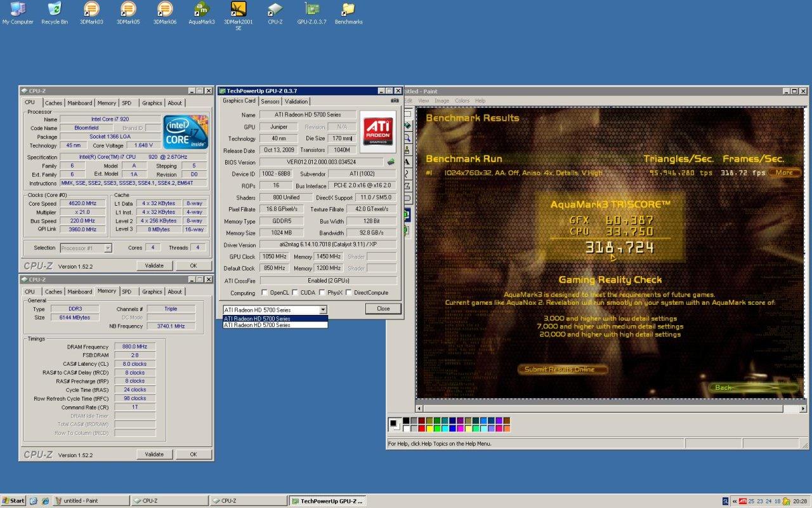
Task: Click the GPU-Z screenshot camera icon
Action: [395, 100]
